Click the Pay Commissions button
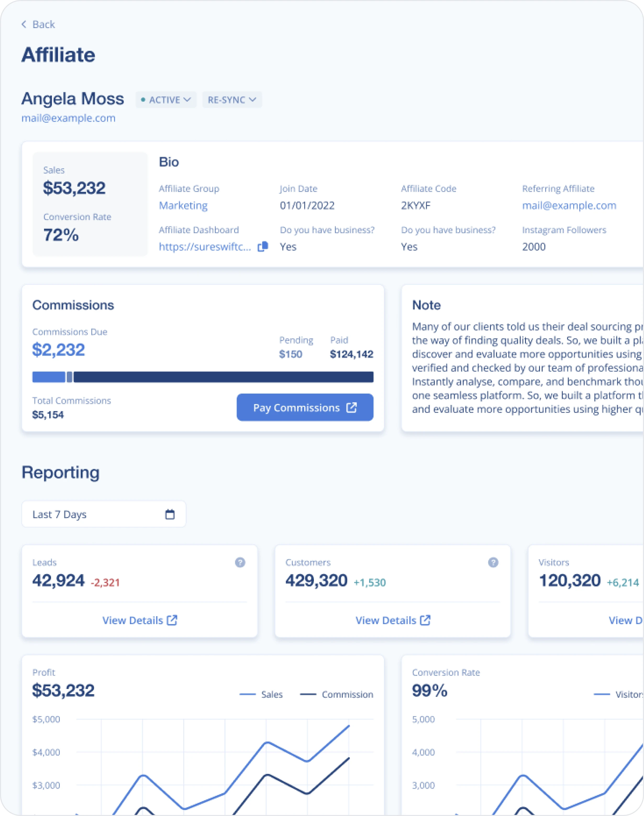 point(305,408)
